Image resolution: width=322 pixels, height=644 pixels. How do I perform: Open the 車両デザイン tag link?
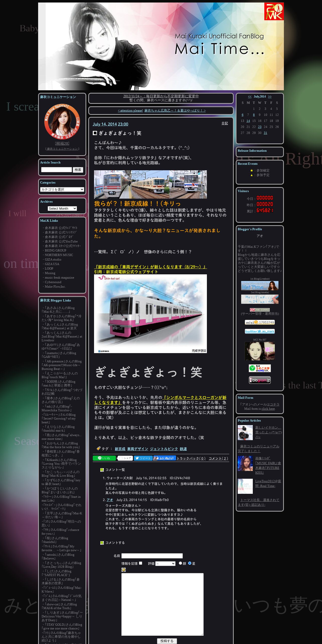tap(138, 449)
